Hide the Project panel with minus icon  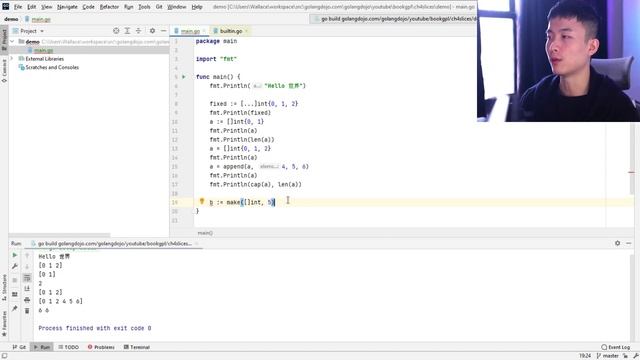pyautogui.click(x=163, y=31)
